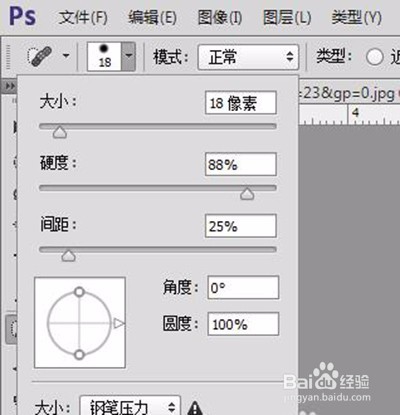Open the 编辑(E) menu
The height and width of the screenshot is (415, 400).
tap(152, 18)
